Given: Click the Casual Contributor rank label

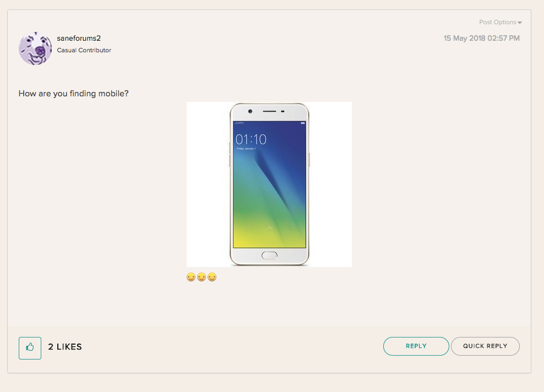Looking at the screenshot, I should coord(84,50).
